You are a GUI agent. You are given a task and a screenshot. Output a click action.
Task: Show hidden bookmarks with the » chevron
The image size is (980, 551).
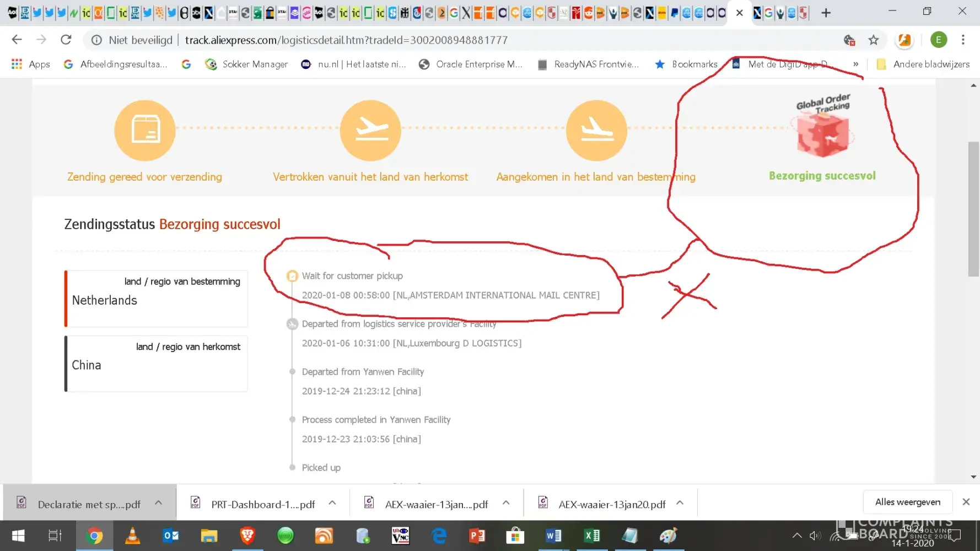pyautogui.click(x=855, y=64)
